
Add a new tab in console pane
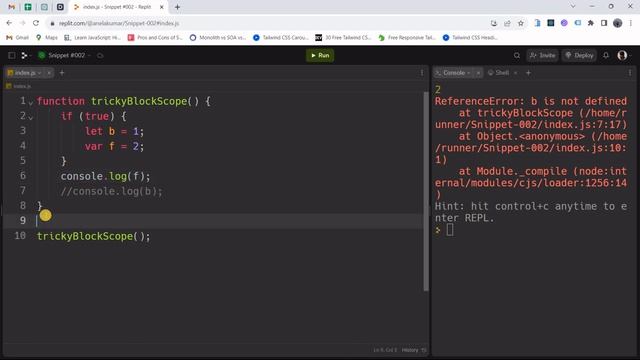point(528,73)
